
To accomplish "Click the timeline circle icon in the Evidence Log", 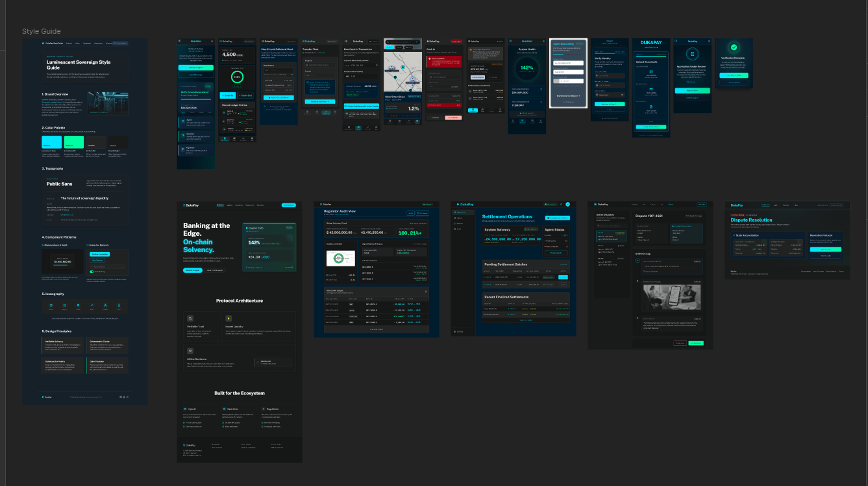I will tap(638, 260).
